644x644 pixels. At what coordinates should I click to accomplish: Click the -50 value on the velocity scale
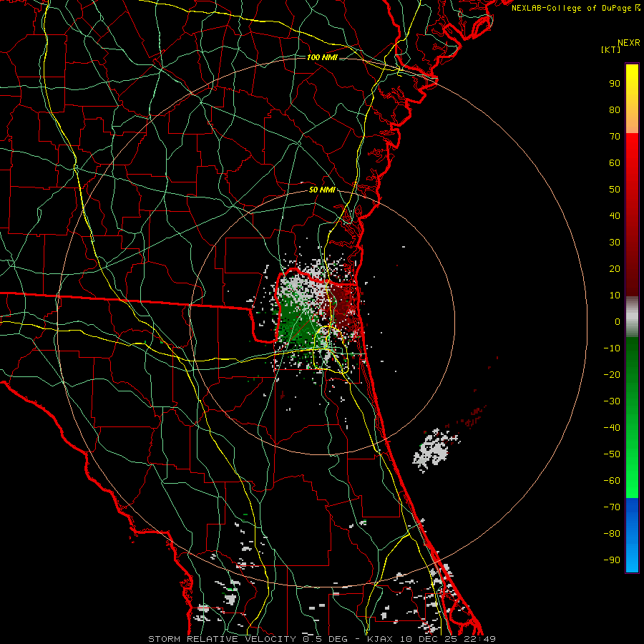pyautogui.click(x=612, y=454)
